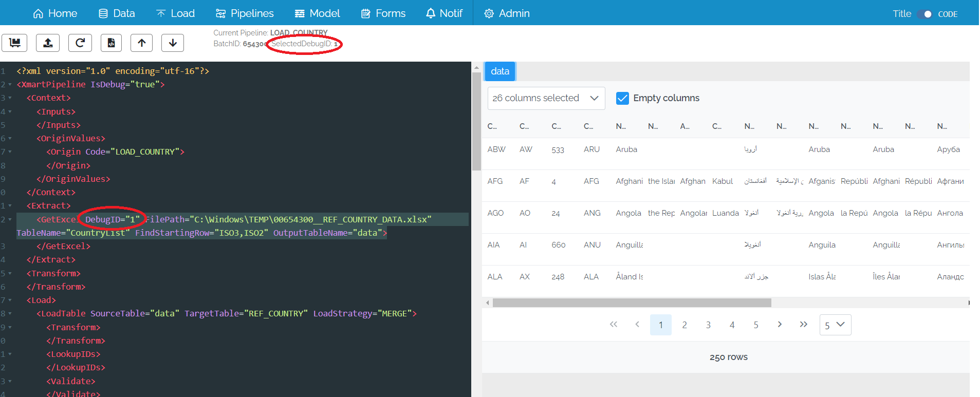Screen dimensions: 980x397
Task: Click the code file toolbar icon
Action: pos(111,43)
